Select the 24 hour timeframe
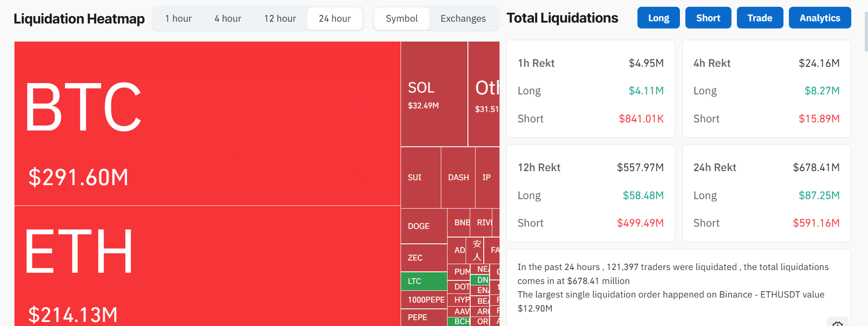Viewport: 868px width, 326px height. point(335,19)
